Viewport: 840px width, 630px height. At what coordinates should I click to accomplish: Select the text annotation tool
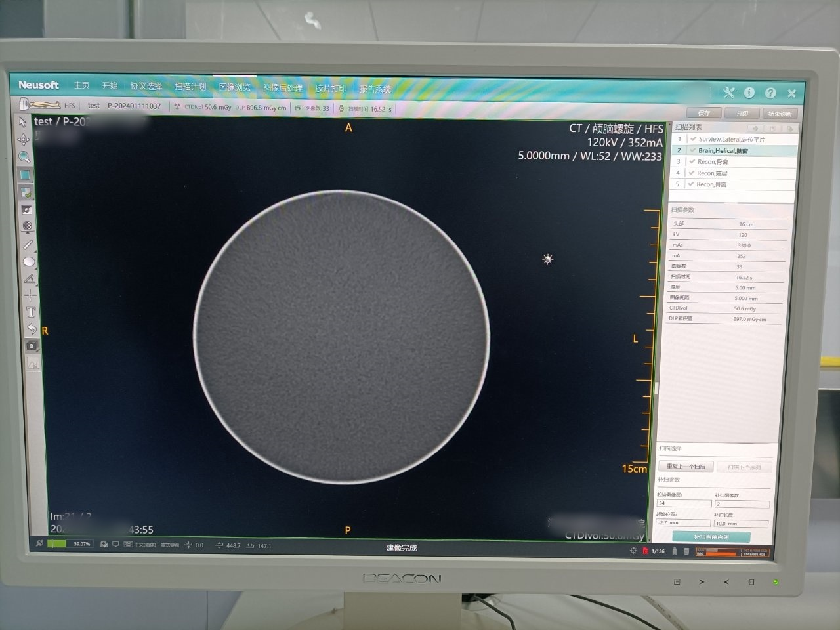click(x=31, y=312)
